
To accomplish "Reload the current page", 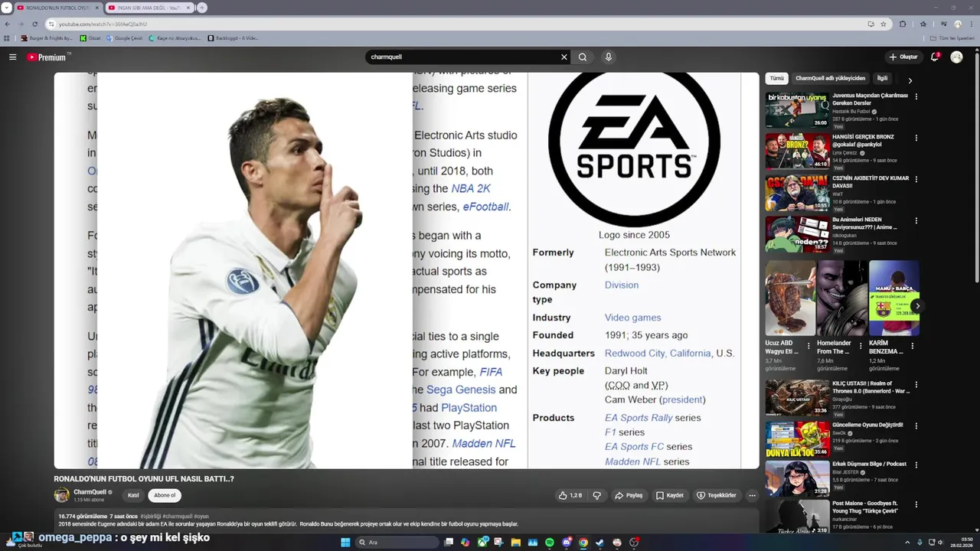I will (x=34, y=24).
